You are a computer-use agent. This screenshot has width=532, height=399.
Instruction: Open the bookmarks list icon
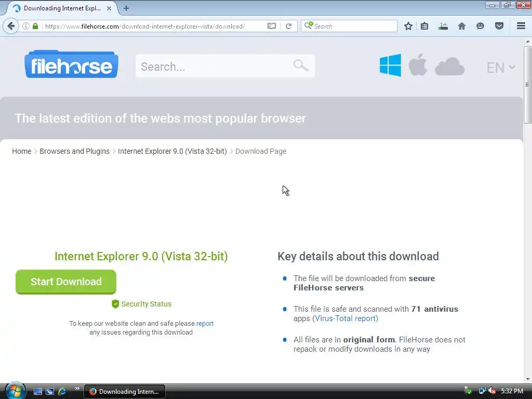pos(424,26)
